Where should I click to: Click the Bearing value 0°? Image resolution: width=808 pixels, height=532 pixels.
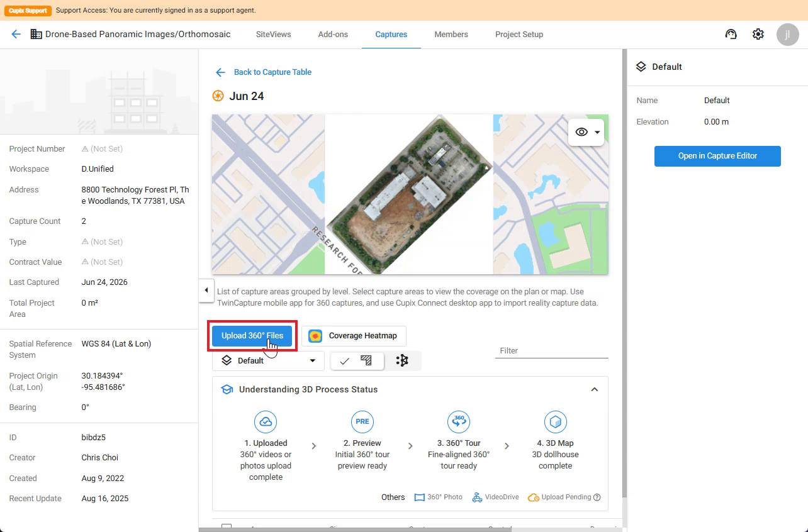tap(86, 407)
